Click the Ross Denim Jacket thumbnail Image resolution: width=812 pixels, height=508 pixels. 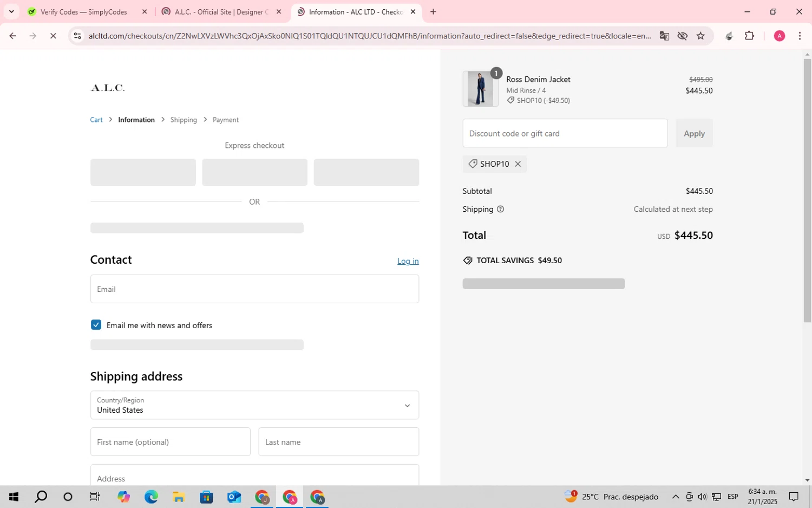(x=480, y=89)
